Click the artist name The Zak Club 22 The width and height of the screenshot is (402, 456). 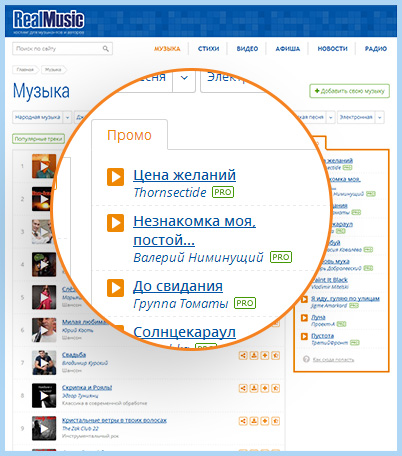[80, 428]
